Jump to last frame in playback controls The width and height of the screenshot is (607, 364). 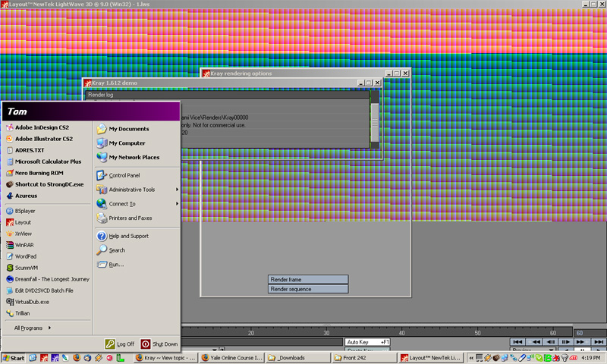[598, 341]
